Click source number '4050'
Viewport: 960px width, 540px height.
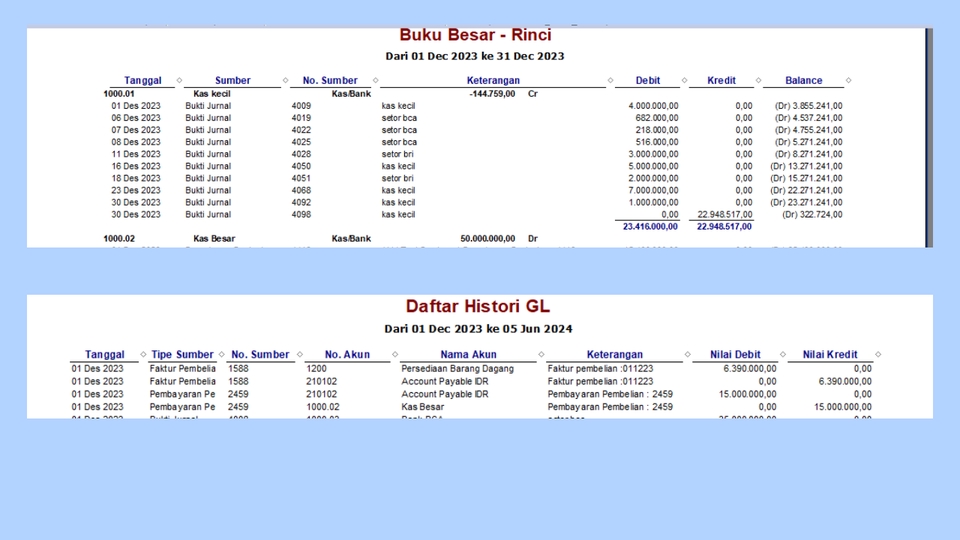tap(301, 166)
